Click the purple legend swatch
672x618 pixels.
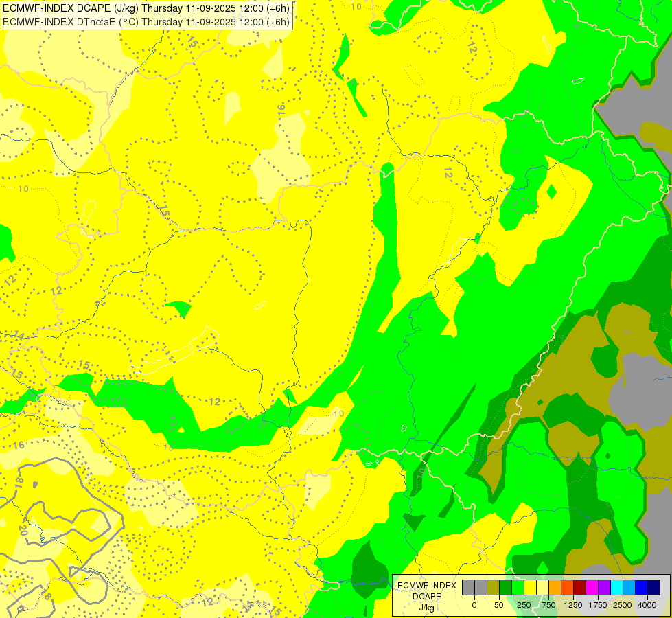604,587
